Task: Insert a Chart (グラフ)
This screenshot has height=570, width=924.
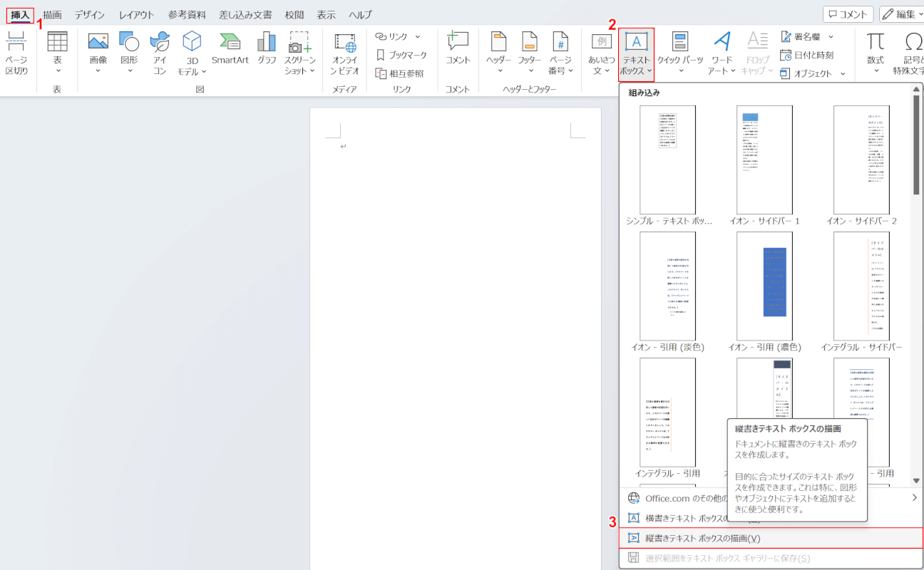Action: point(267,48)
